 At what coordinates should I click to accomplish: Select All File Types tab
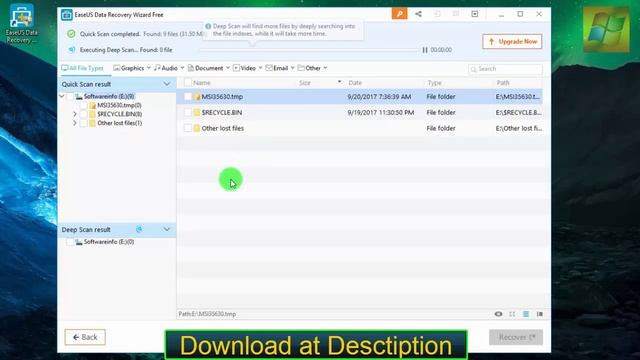[83, 68]
